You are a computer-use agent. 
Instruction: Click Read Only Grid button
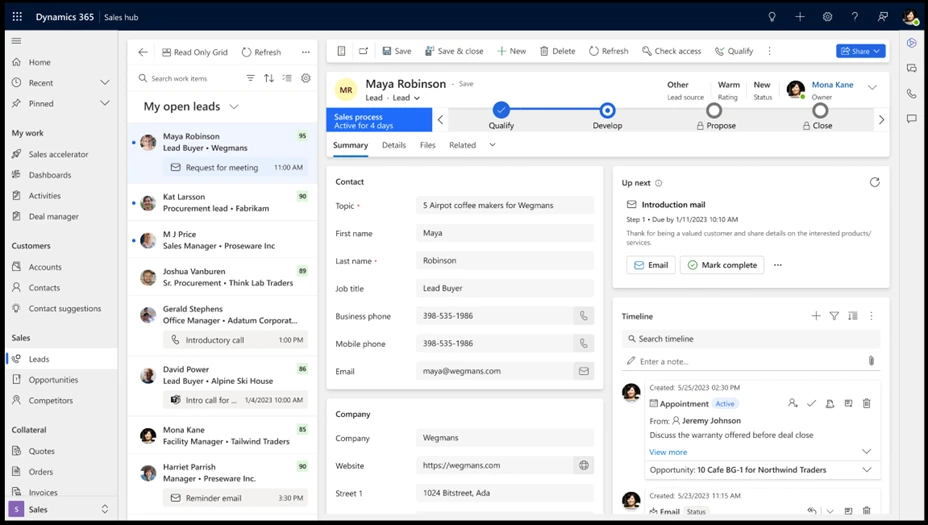click(195, 52)
